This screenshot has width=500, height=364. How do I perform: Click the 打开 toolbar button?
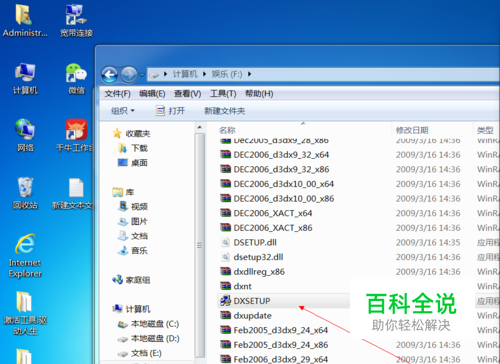click(x=170, y=111)
